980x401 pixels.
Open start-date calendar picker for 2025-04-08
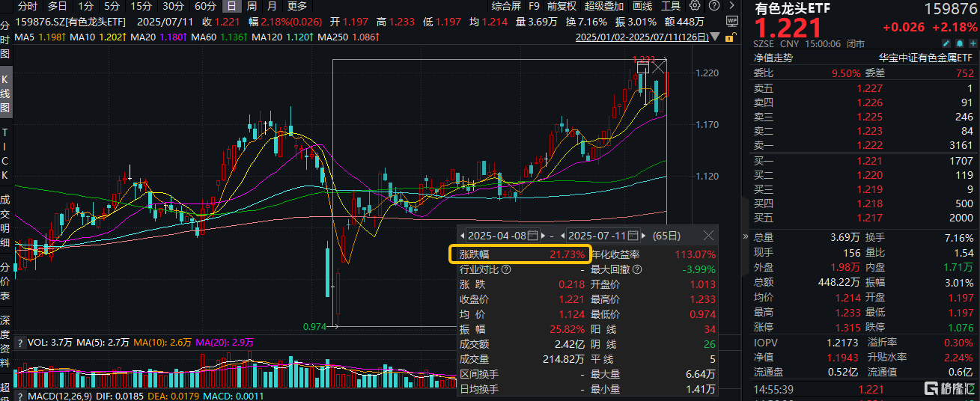(533, 236)
